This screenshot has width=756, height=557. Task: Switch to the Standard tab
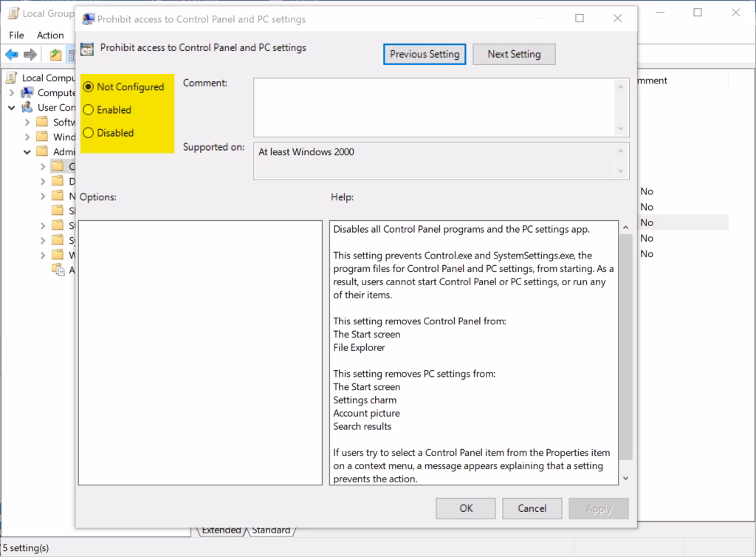click(270, 530)
